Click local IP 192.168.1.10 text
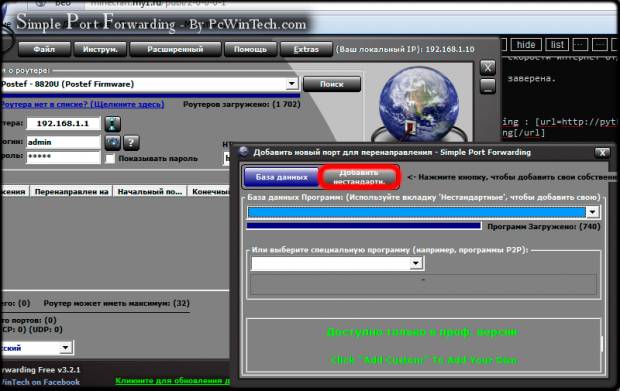Viewport: 620px width, 391px height. coord(450,49)
